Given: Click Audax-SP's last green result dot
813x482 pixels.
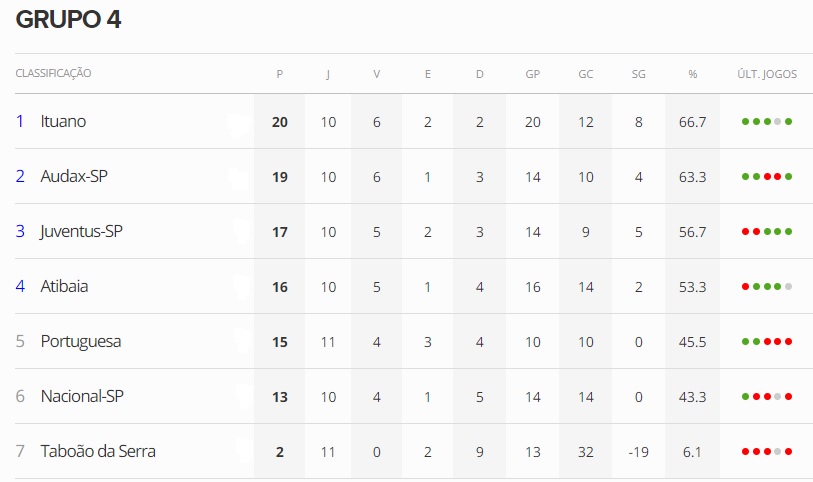Looking at the screenshot, I should tap(789, 177).
